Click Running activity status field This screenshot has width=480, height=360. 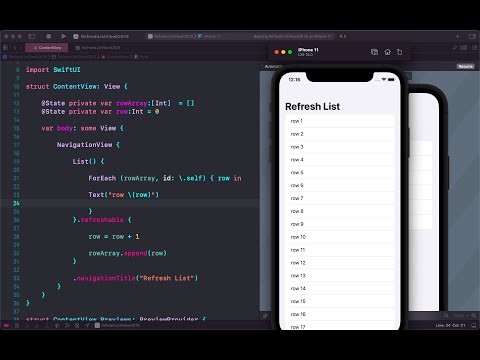293,36
